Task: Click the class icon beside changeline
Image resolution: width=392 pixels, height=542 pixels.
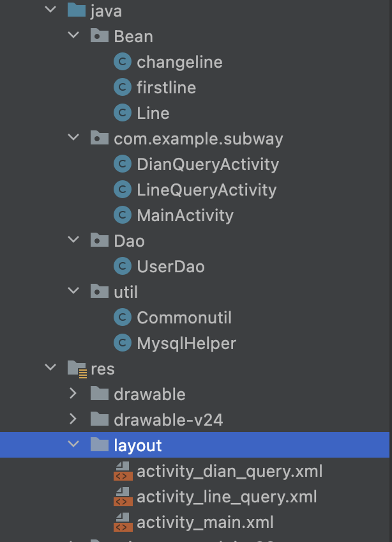Action: (x=122, y=62)
